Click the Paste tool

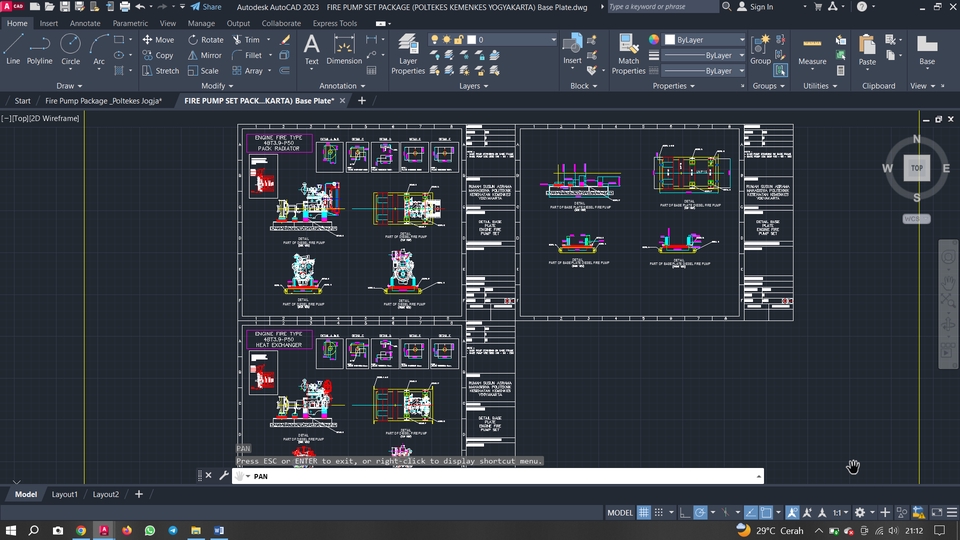pos(867,49)
